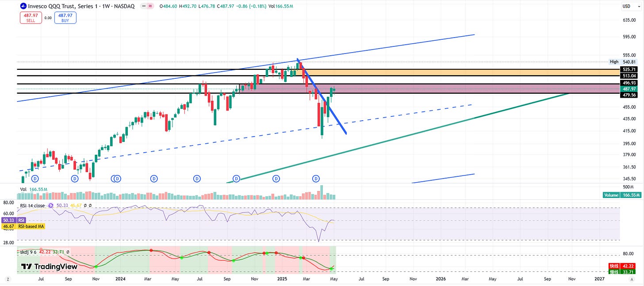Click the 2027 label on time axis
Image resolution: width=644 pixels, height=286 pixels.
point(600,279)
